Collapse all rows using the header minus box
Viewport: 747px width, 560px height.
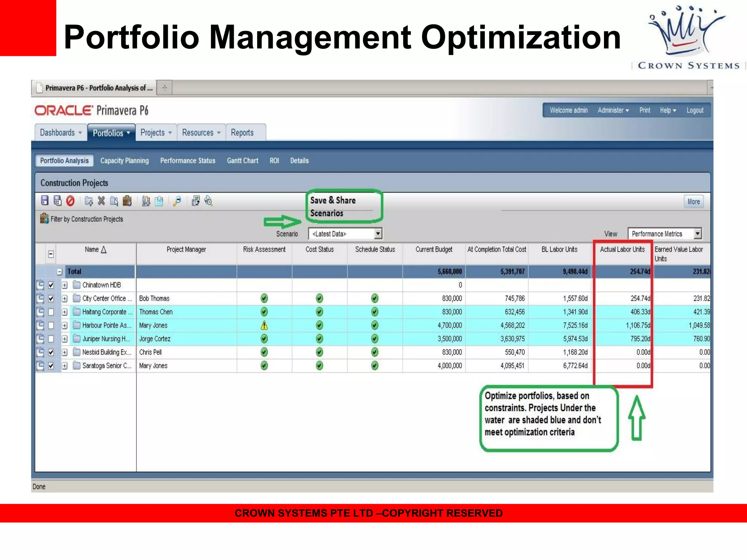coord(51,254)
